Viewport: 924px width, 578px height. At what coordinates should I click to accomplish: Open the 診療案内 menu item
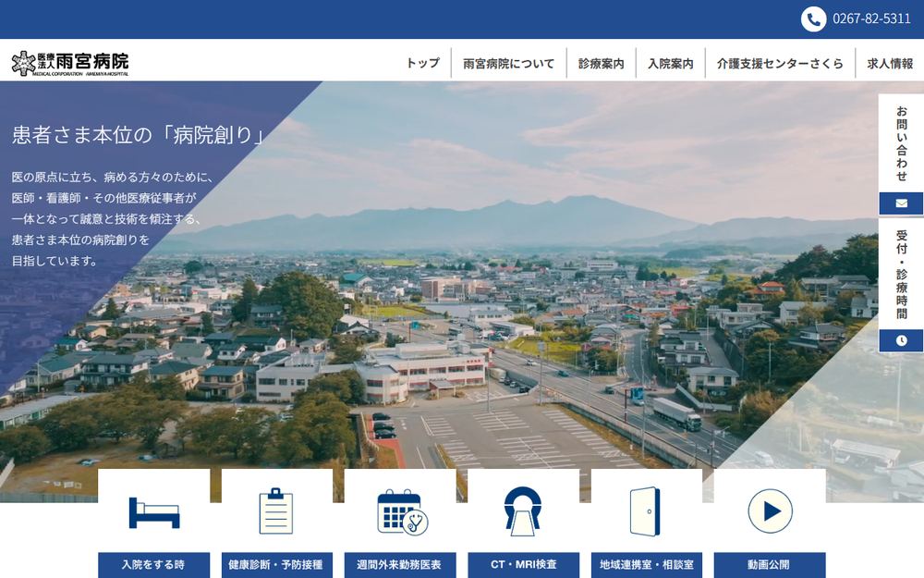(602, 63)
